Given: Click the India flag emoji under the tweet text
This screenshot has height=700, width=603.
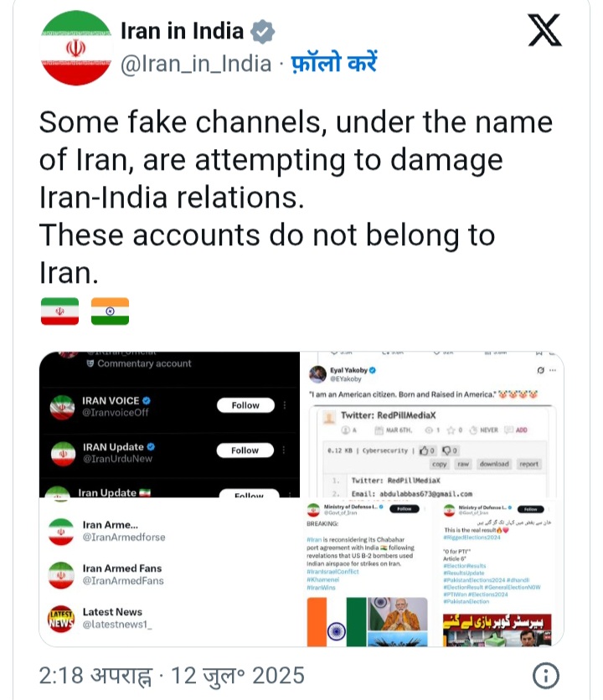Looking at the screenshot, I should [x=110, y=311].
